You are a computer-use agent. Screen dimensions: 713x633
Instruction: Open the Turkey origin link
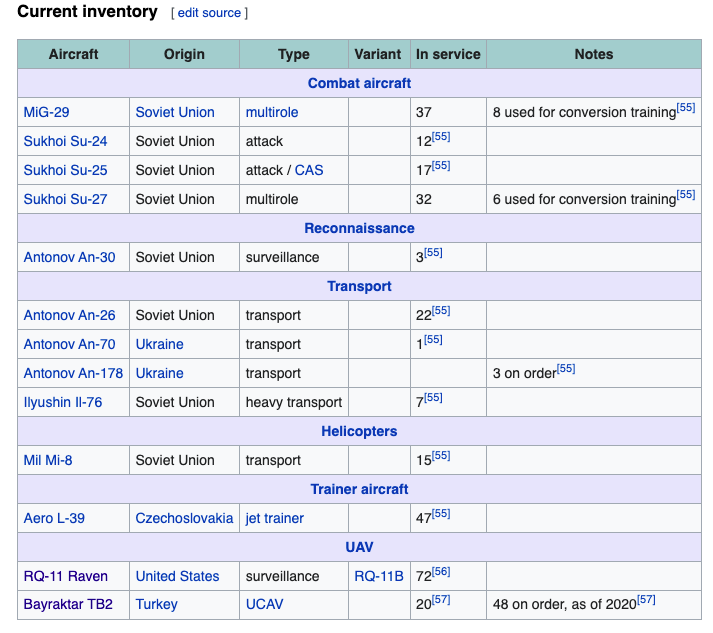(156, 604)
